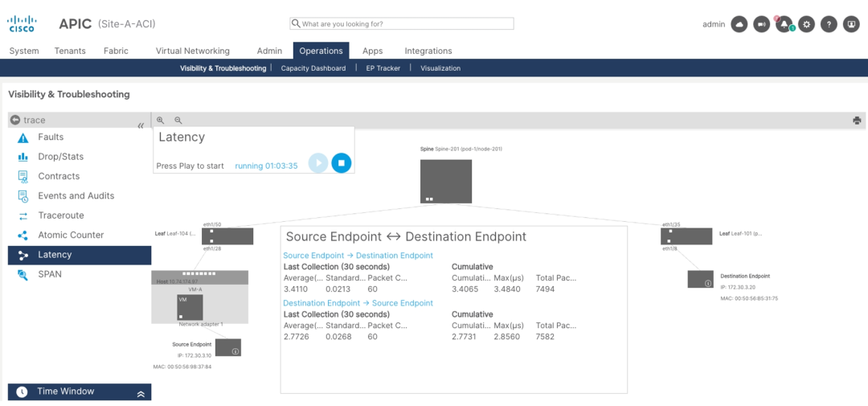Click the Leaf-104 switch node
Screen dimensions: 868x406
pyautogui.click(x=227, y=236)
